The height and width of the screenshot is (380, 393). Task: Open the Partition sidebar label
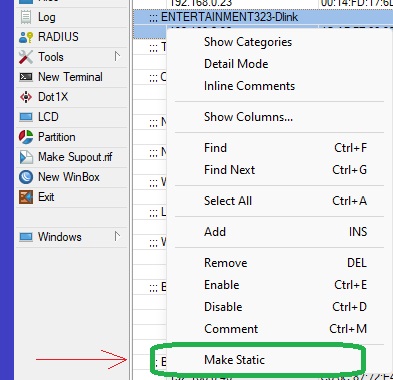coord(57,137)
